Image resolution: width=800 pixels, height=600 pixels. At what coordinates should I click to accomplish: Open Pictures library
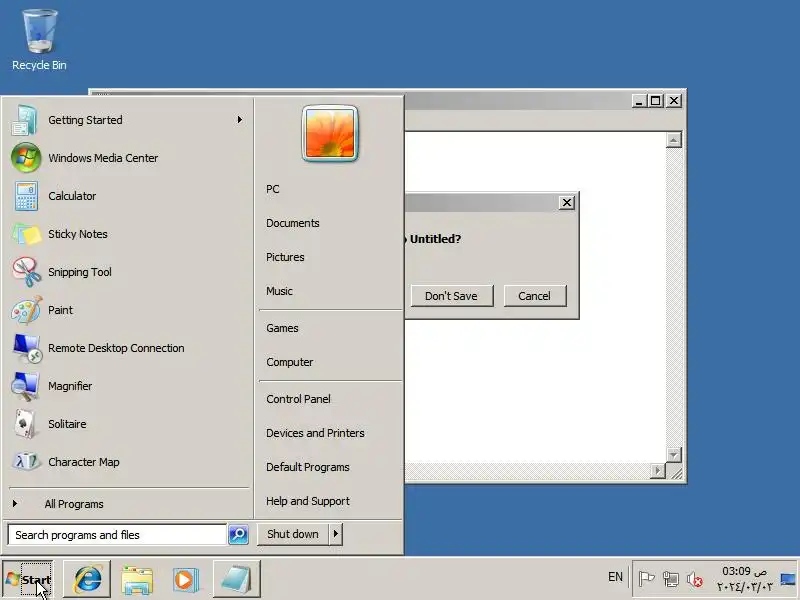point(330,257)
